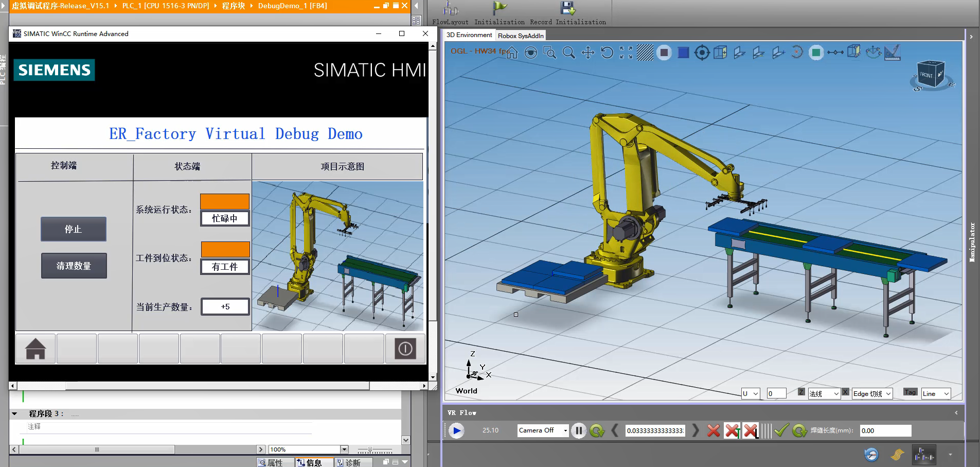
Task: Open the Edge 切线 dropdown
Action: (872, 394)
